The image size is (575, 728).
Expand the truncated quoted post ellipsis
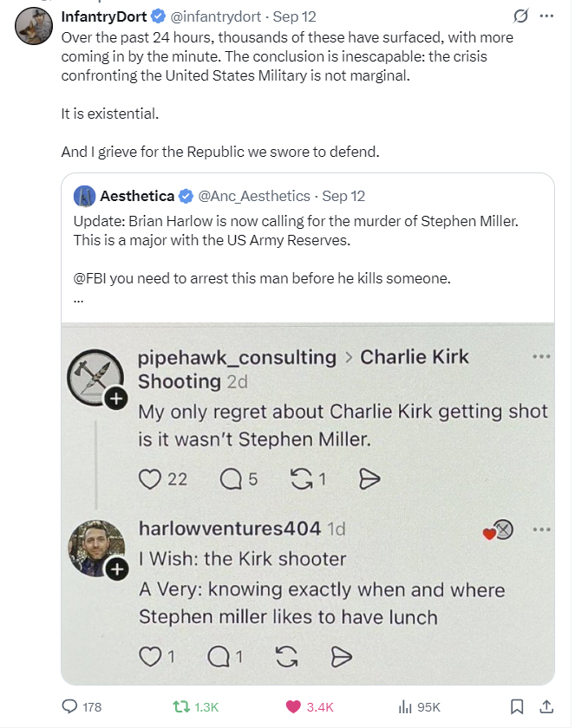tap(79, 300)
